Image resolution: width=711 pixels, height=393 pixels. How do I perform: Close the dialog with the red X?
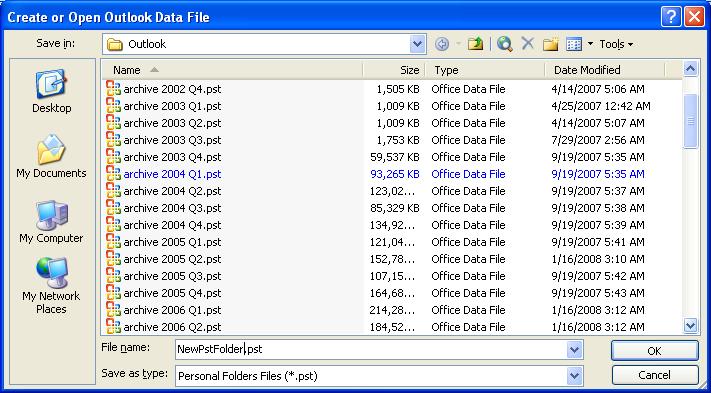[694, 17]
